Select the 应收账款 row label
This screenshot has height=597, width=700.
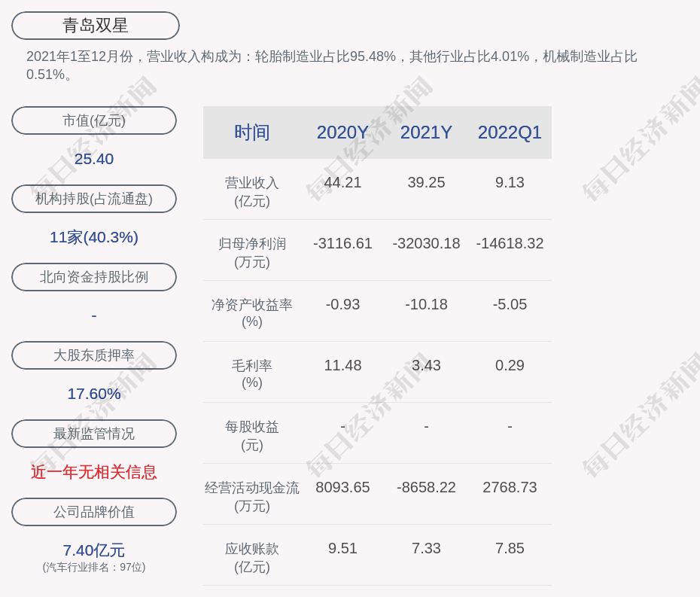[x=252, y=557]
